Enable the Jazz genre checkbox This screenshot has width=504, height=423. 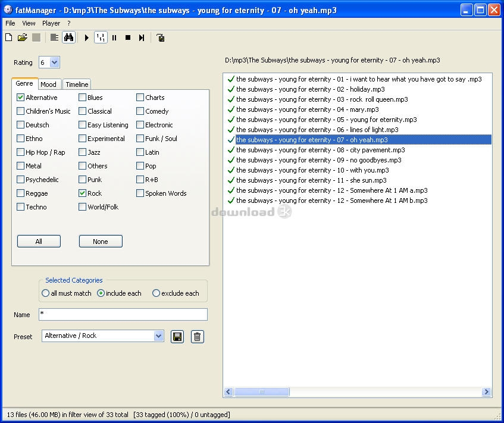[83, 152]
